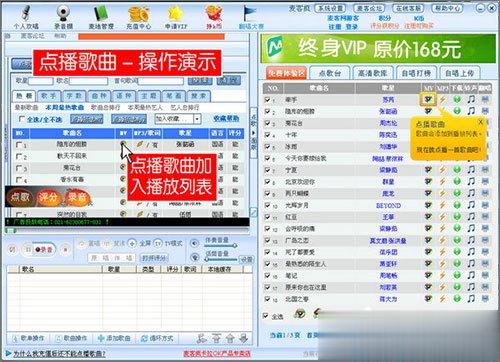Open the 录音棚 webcam icon in top toolbar
The height and width of the screenshot is (362, 500).
click(63, 13)
